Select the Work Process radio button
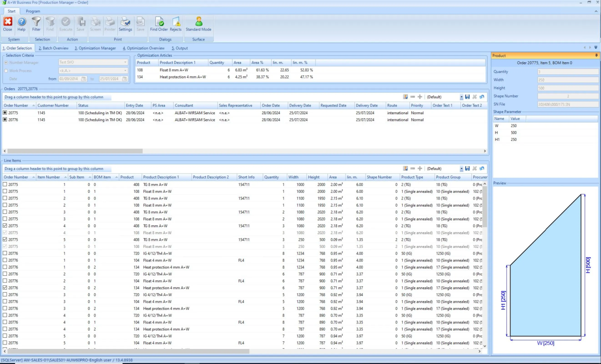Viewport: 601px width, 364px height. click(6, 71)
